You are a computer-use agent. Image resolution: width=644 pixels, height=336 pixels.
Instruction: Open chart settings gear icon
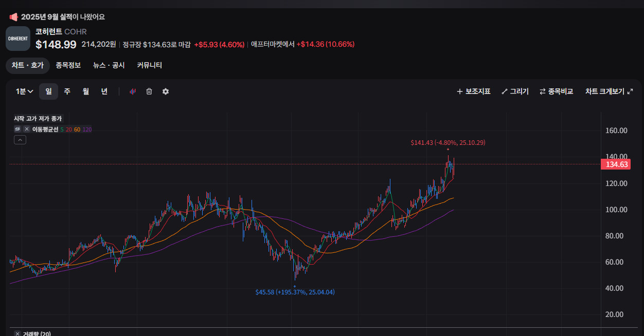tap(166, 91)
